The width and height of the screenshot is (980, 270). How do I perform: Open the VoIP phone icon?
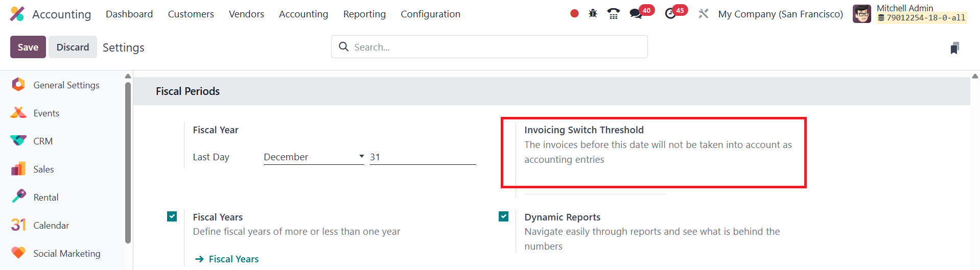(x=613, y=14)
